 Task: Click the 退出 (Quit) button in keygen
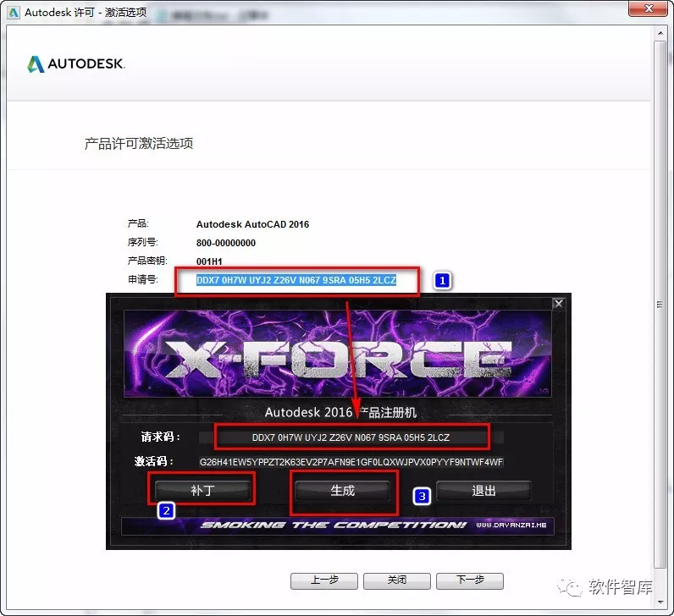[x=483, y=490]
